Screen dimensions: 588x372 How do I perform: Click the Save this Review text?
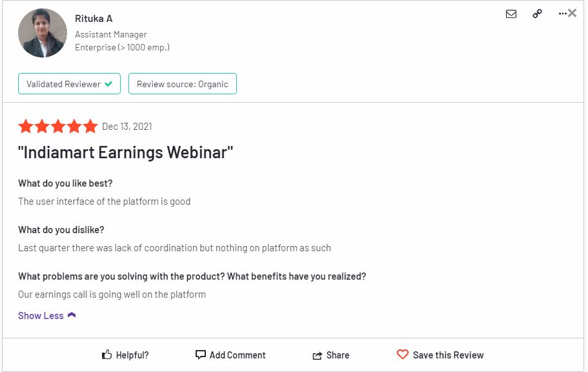(448, 355)
